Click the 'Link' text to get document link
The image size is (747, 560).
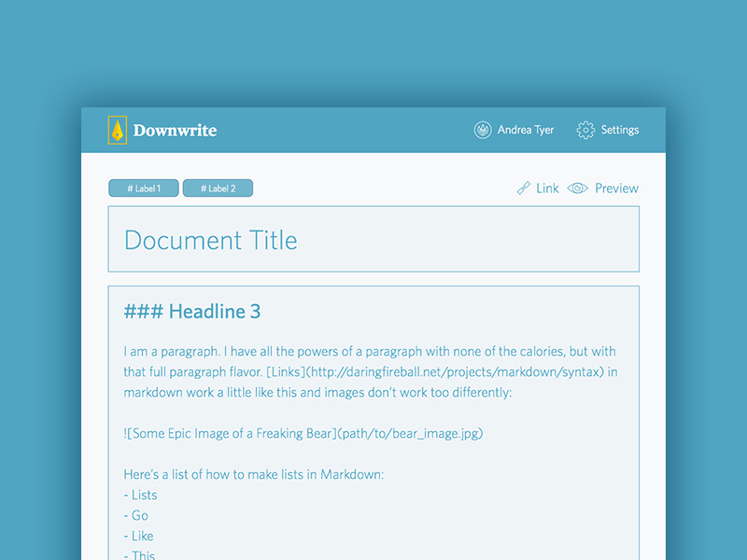click(546, 188)
